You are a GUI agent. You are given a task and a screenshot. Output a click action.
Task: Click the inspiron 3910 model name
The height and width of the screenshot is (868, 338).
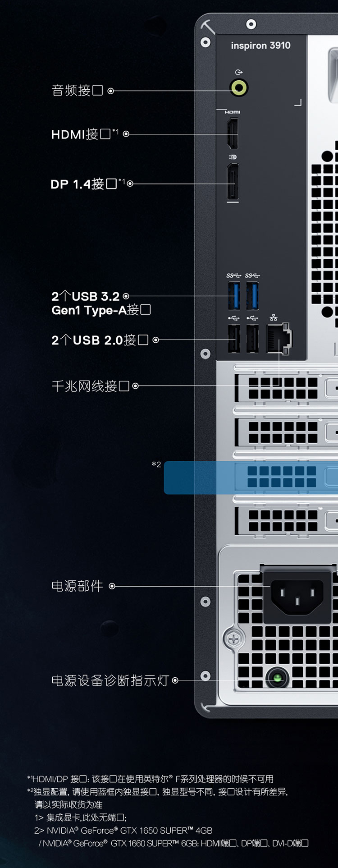tap(260, 46)
